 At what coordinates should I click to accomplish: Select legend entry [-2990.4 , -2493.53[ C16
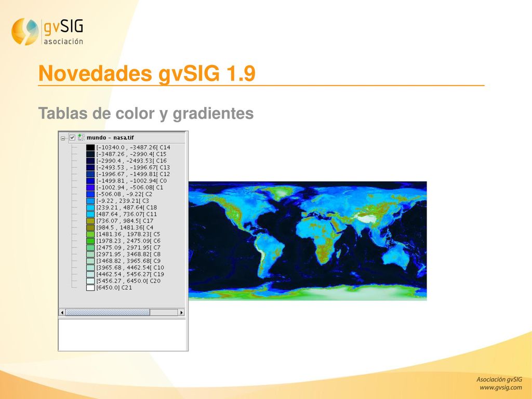[131, 161]
